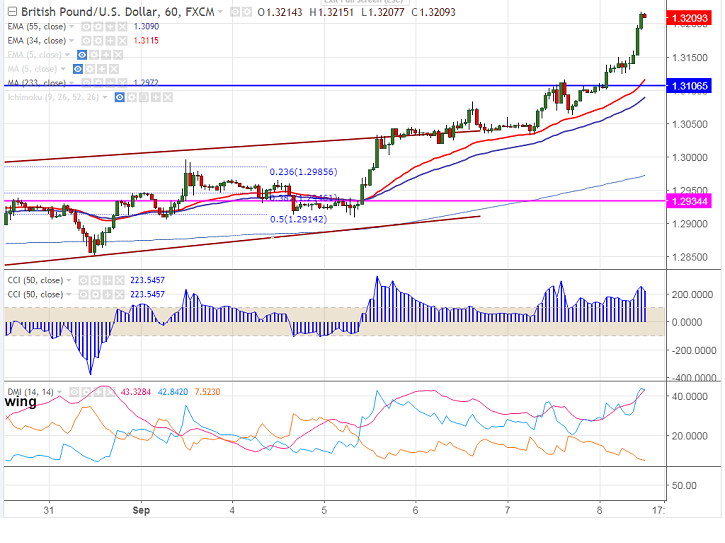This screenshot has width=725, height=543.
Task: Click the blue 1.31065 price label
Action: point(689,86)
